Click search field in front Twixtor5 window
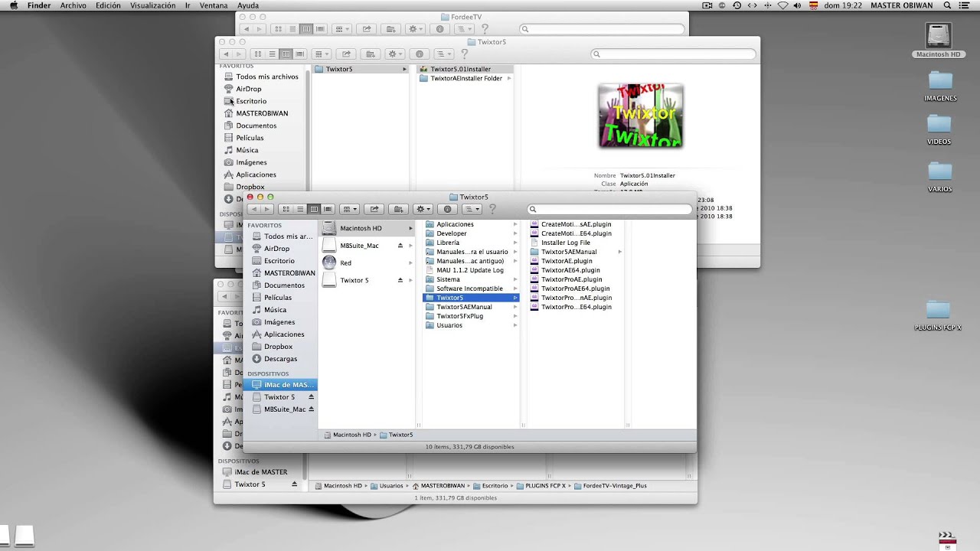This screenshot has height=551, width=980. coord(609,209)
